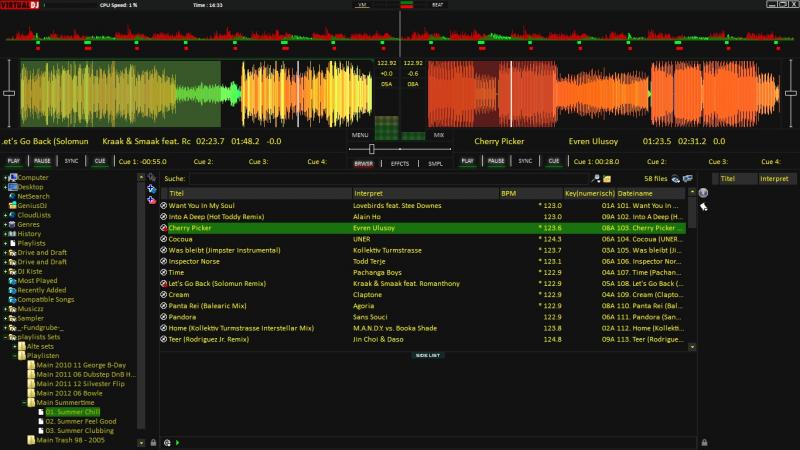Screen dimensions: 800x450
Task: Expand the DJ Kiste tree node
Action: 6,271
